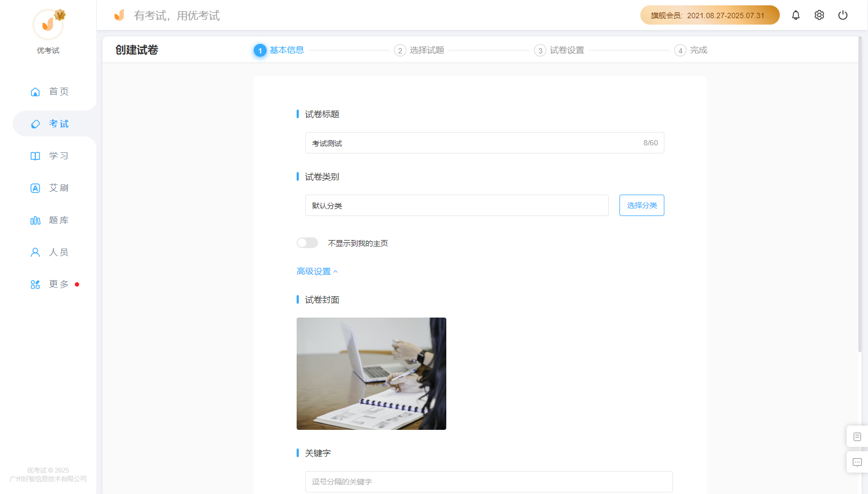Click the 优考试 avatar logo in sidebar
Viewport: 868px width, 494px height.
pos(48,24)
